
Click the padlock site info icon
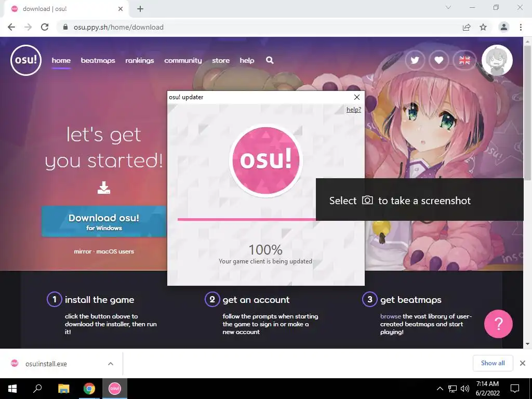66,27
